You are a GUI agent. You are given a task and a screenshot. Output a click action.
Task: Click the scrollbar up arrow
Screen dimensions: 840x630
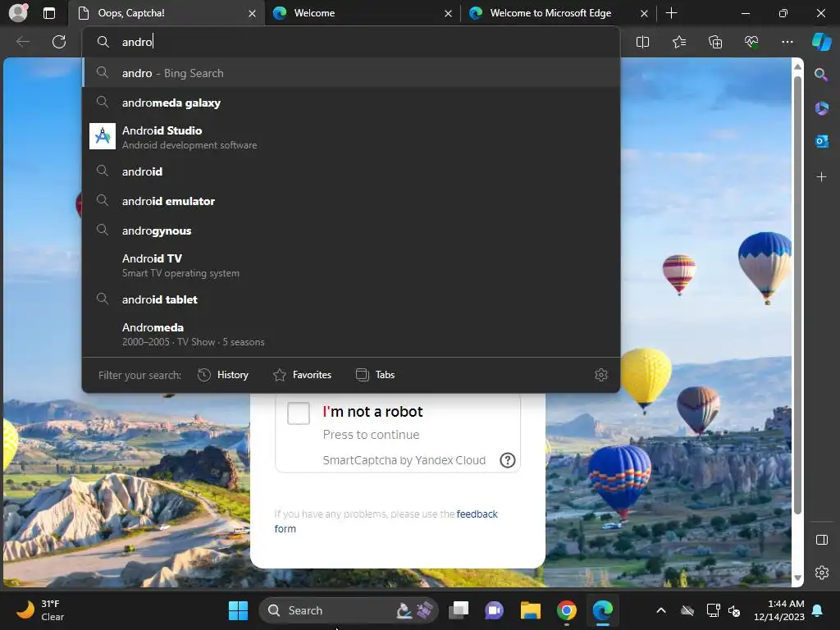[x=797, y=66]
